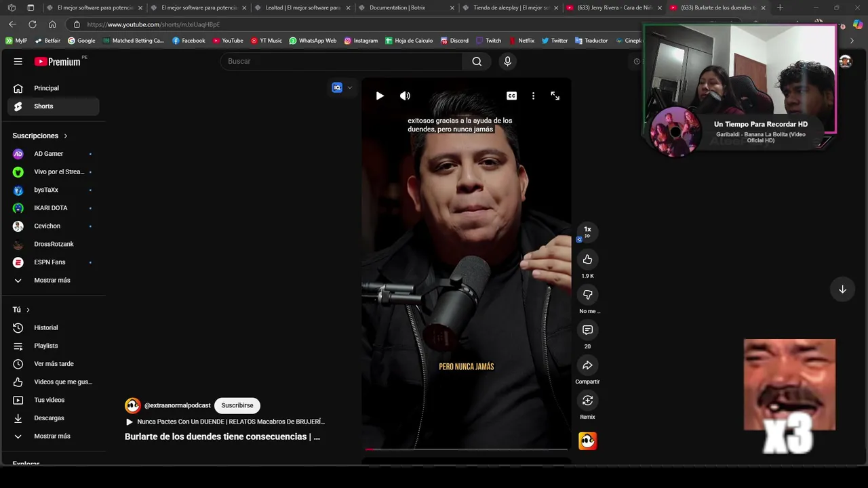Screen dimensions: 868x488
Task: Toggle closed captions on the Short
Action: tap(511, 96)
